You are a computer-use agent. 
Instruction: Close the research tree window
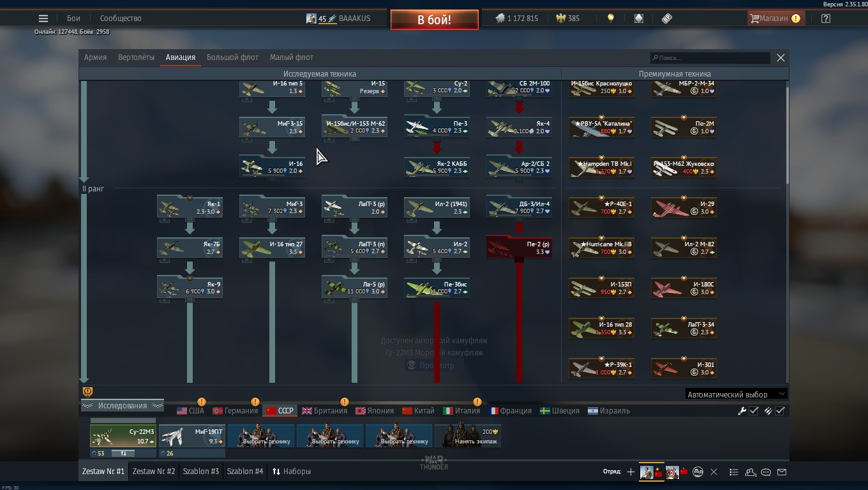(781, 57)
